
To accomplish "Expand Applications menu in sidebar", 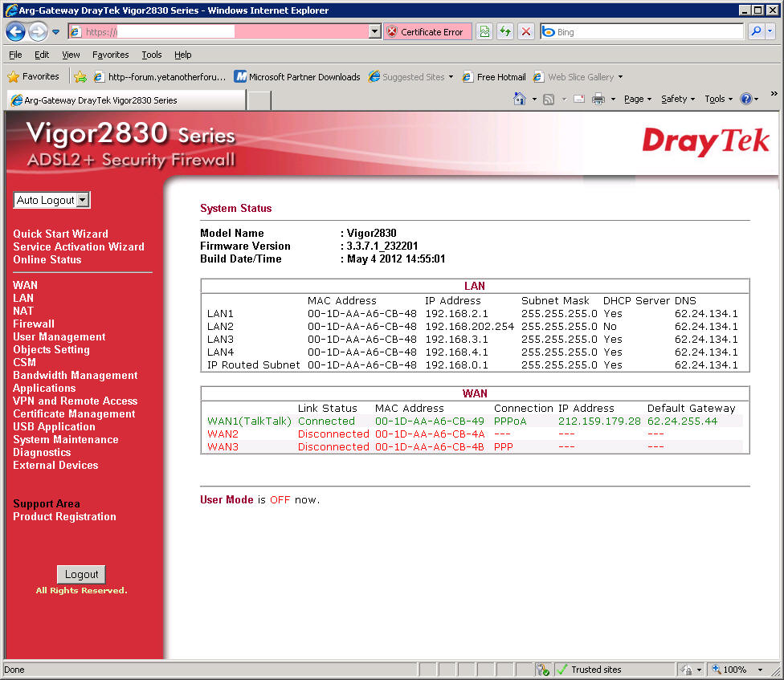I will pyautogui.click(x=44, y=389).
